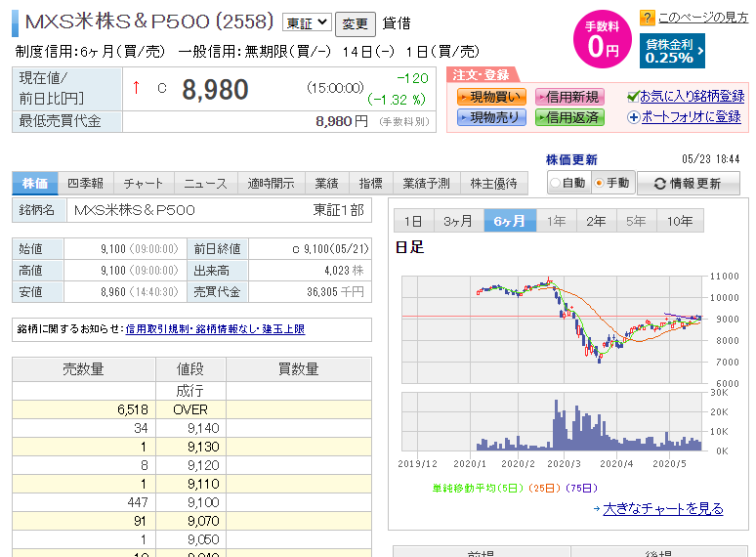Switch to the ニュース tab
Viewport: 756px width, 557px height.
(x=205, y=184)
